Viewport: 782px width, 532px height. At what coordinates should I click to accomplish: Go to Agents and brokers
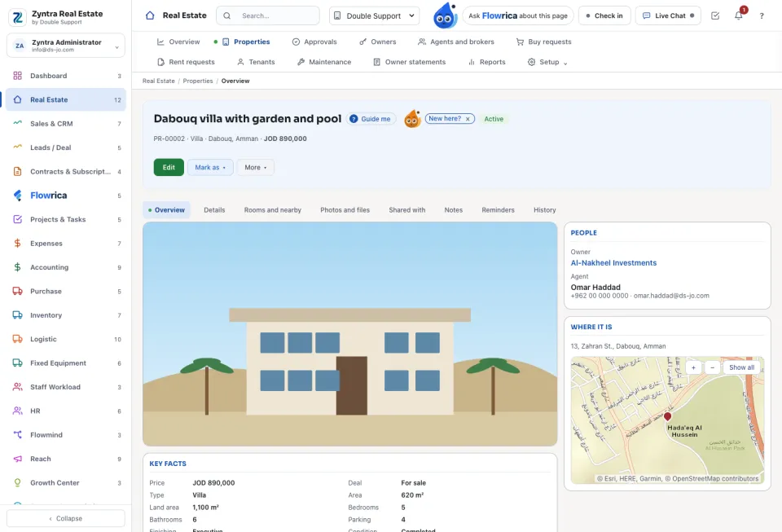tap(456, 42)
